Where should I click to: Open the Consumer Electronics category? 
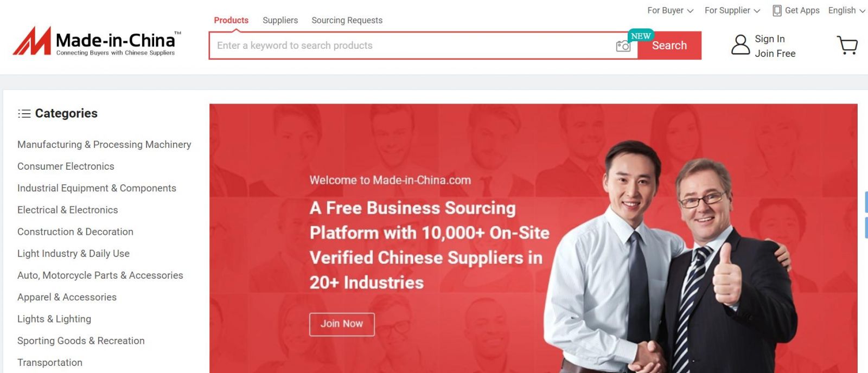click(x=66, y=166)
